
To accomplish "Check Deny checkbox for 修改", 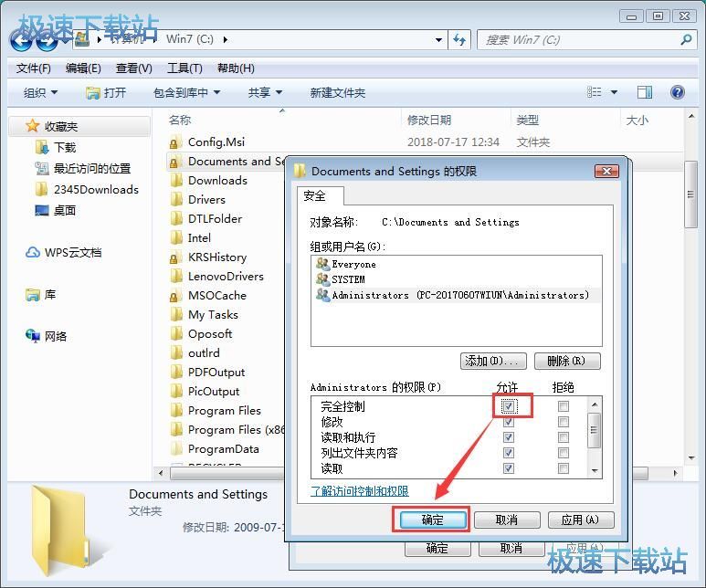I will (563, 422).
